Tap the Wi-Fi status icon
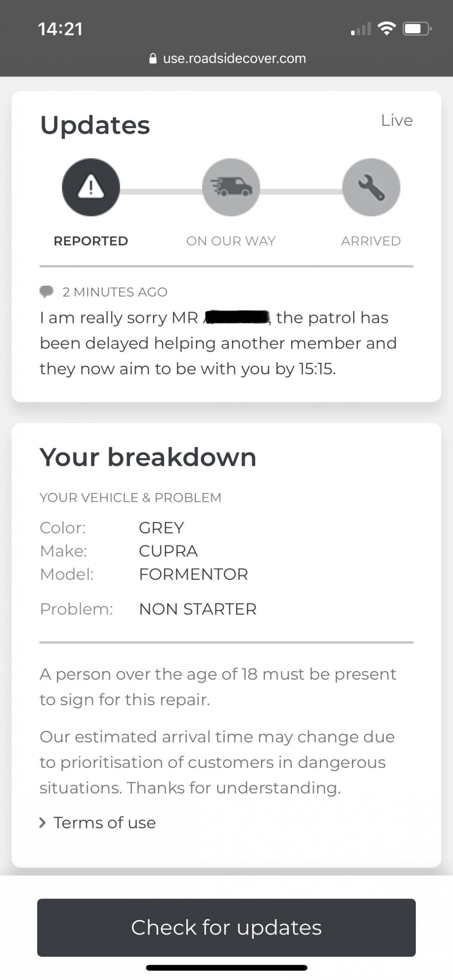 386,29
